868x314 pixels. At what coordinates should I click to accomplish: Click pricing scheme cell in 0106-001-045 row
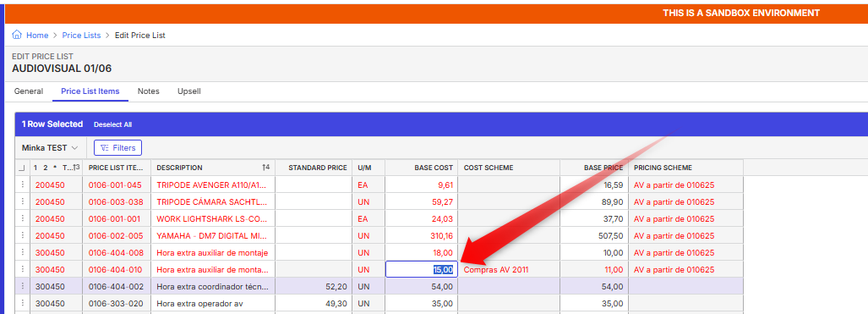[686, 185]
